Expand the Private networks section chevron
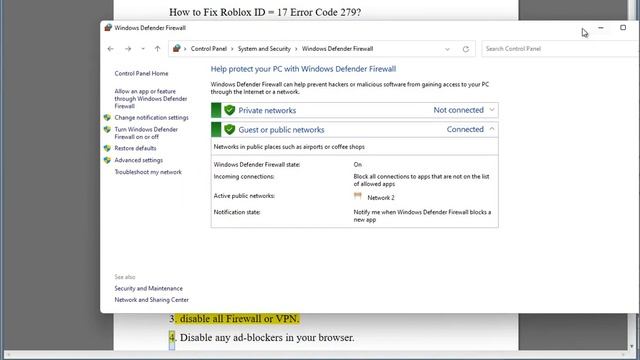Screen dimensions: 640x360 click(x=492, y=110)
